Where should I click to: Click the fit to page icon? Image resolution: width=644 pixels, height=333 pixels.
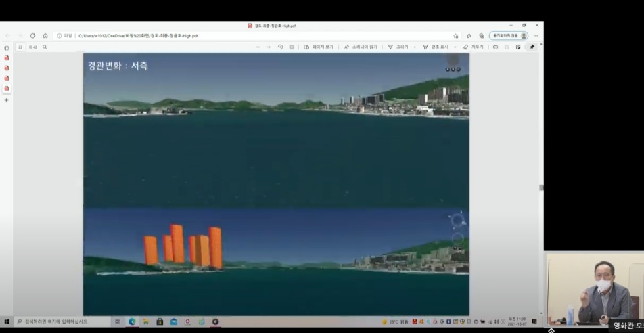tap(292, 47)
